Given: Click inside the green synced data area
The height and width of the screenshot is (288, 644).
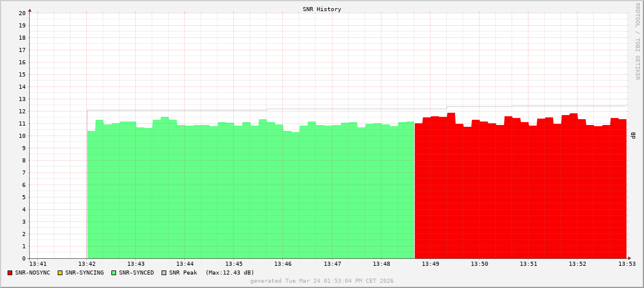Looking at the screenshot, I should (x=251, y=193).
